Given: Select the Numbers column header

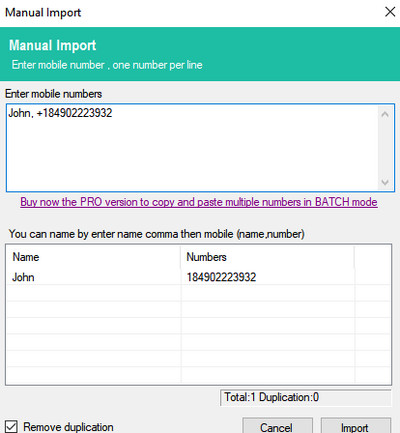Looking at the screenshot, I should [x=267, y=257].
